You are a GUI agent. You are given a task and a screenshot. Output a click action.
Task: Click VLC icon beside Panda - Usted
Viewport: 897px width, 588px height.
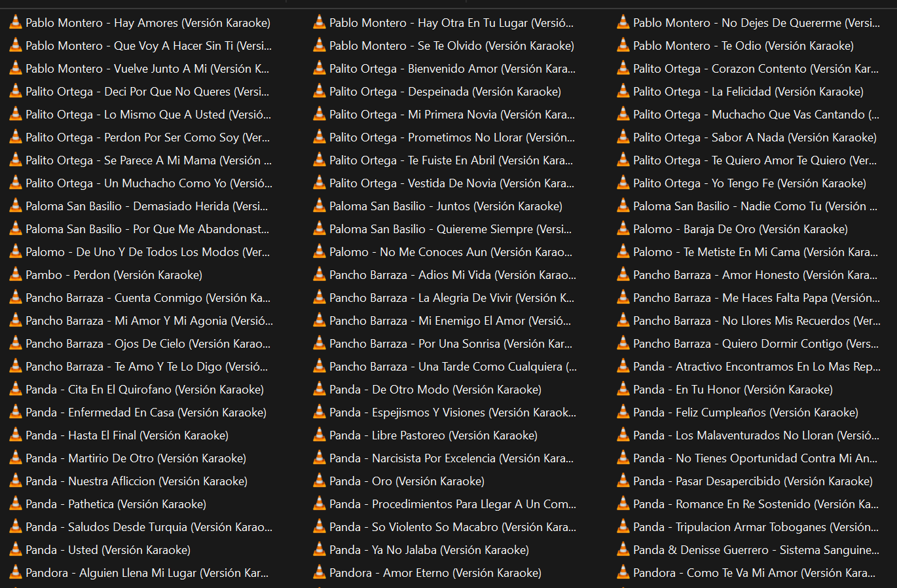pos(16,550)
